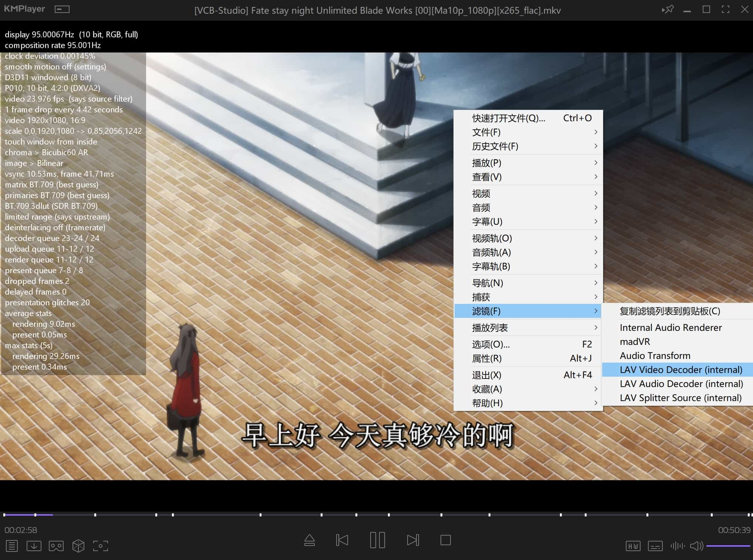753x560 pixels.
Task: Open the 音频轨(A) submenu
Action: (529, 252)
